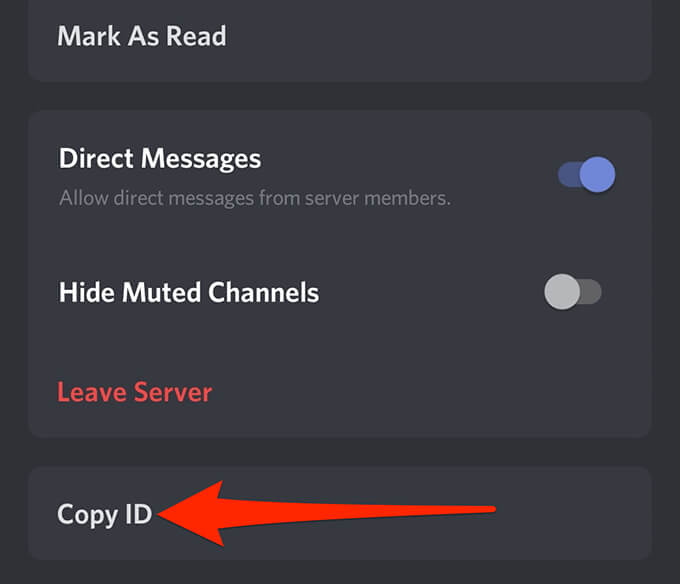Choose Copy ID to copy server ID
680x584 pixels.
[105, 515]
